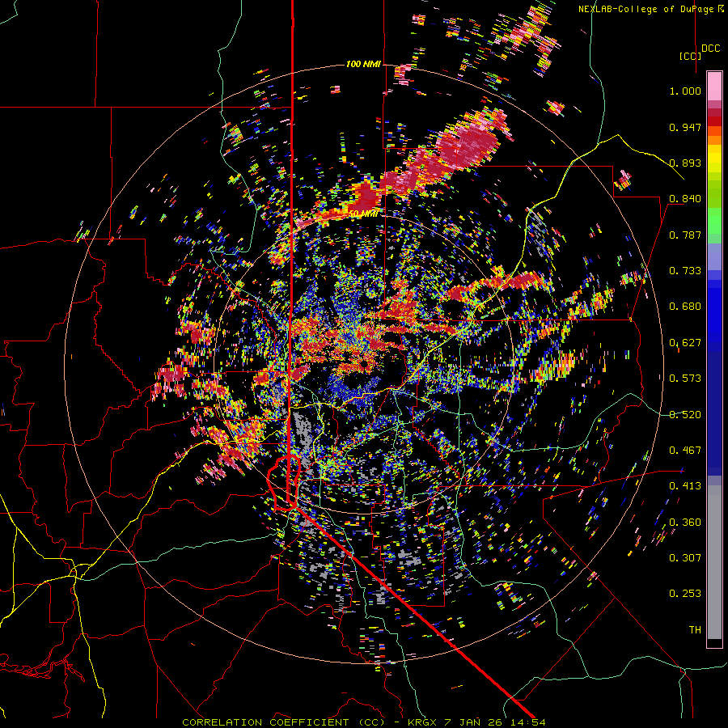Select the 0.627 legend value
The image size is (728, 728).
(x=685, y=343)
